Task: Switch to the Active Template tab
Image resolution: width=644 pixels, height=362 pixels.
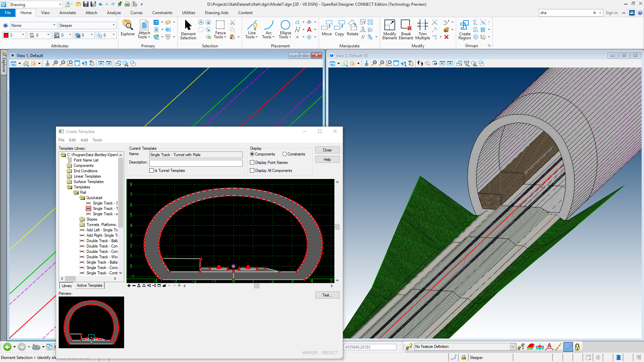Action: point(89,286)
